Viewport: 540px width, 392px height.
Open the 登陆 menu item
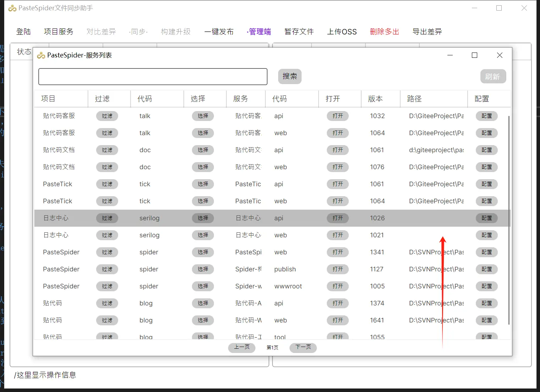pos(23,32)
